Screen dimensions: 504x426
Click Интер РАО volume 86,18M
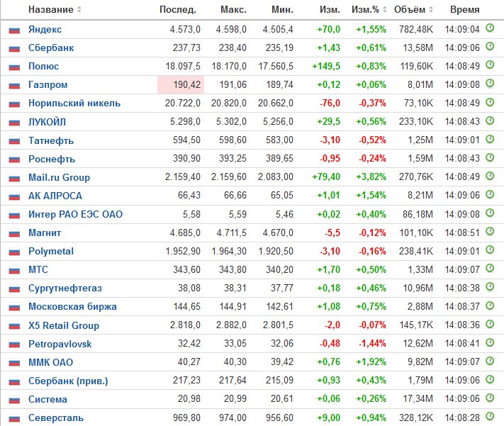click(418, 214)
